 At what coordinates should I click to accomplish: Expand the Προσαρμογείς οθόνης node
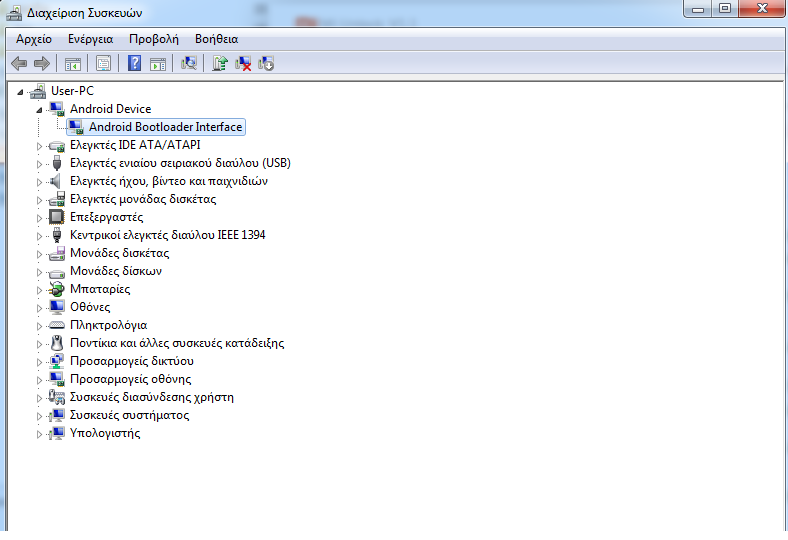tap(39, 380)
